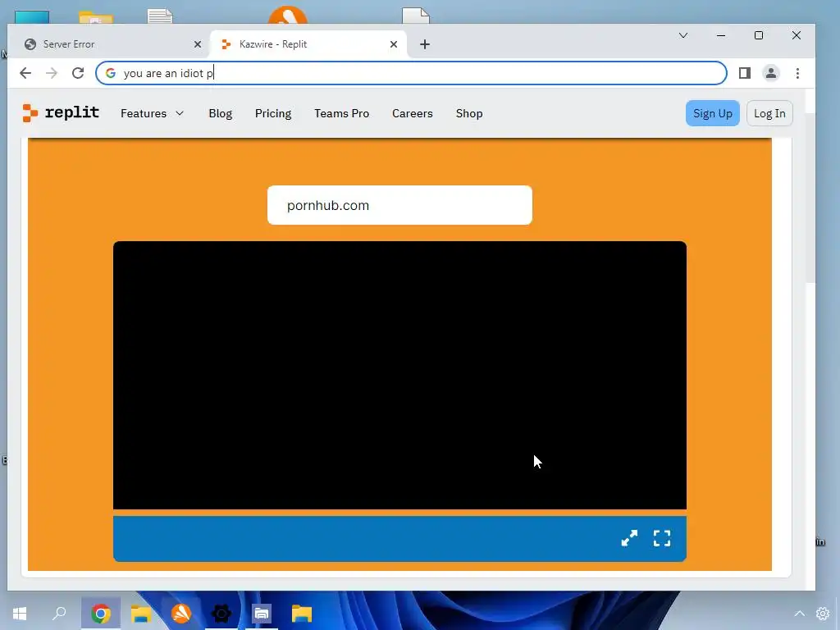The width and height of the screenshot is (840, 630).
Task: Click the Google icon in the address bar
Action: [111, 73]
